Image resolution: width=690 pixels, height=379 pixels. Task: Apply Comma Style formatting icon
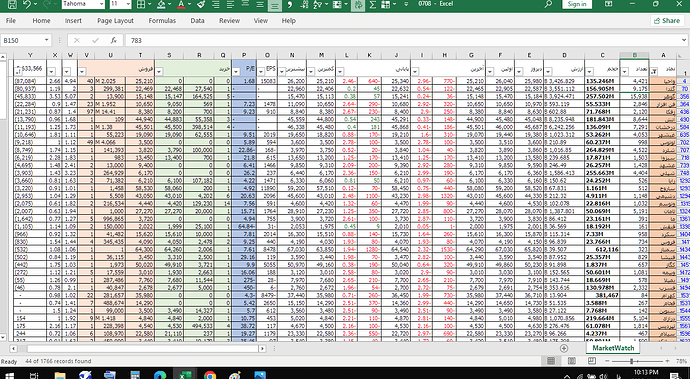click(290, 4)
